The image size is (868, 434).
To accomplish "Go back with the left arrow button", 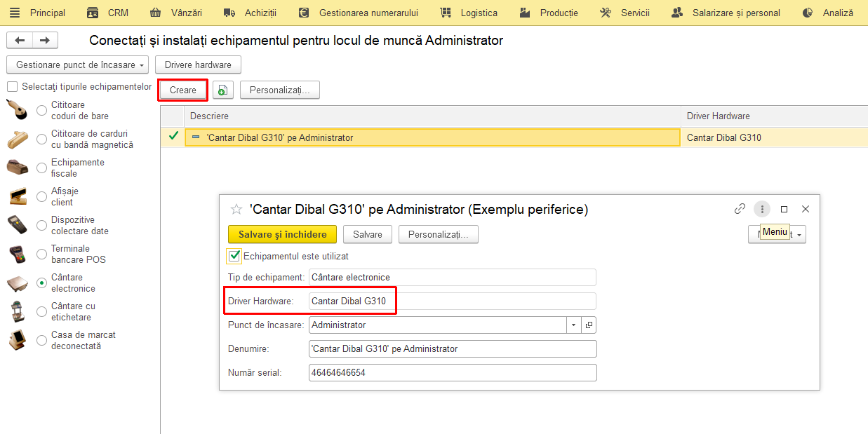I will click(19, 40).
